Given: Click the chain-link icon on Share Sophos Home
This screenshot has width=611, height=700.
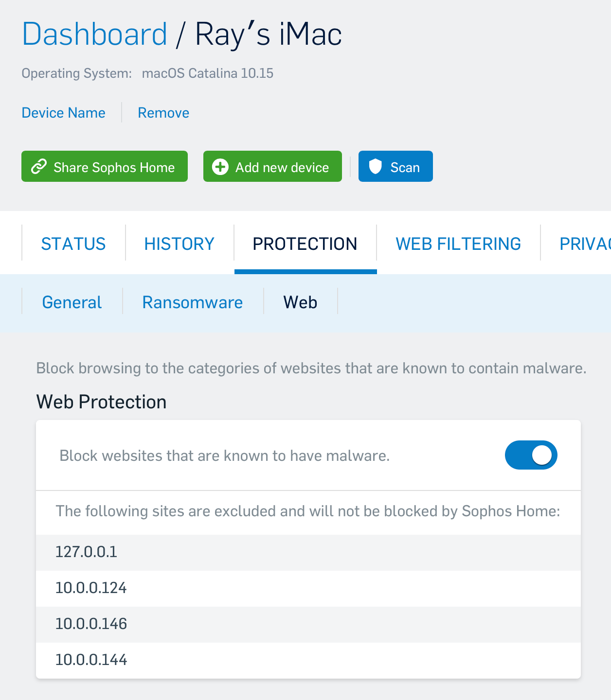Looking at the screenshot, I should pyautogui.click(x=39, y=167).
